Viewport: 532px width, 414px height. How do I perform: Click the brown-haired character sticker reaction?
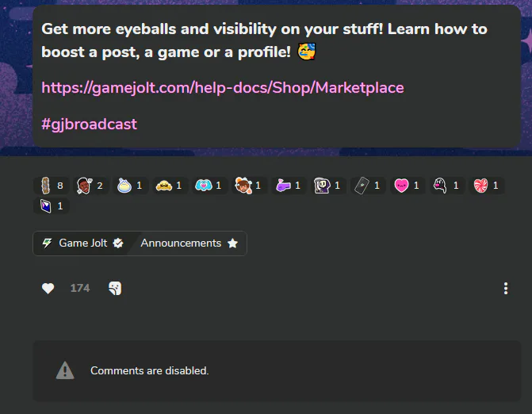click(x=250, y=186)
